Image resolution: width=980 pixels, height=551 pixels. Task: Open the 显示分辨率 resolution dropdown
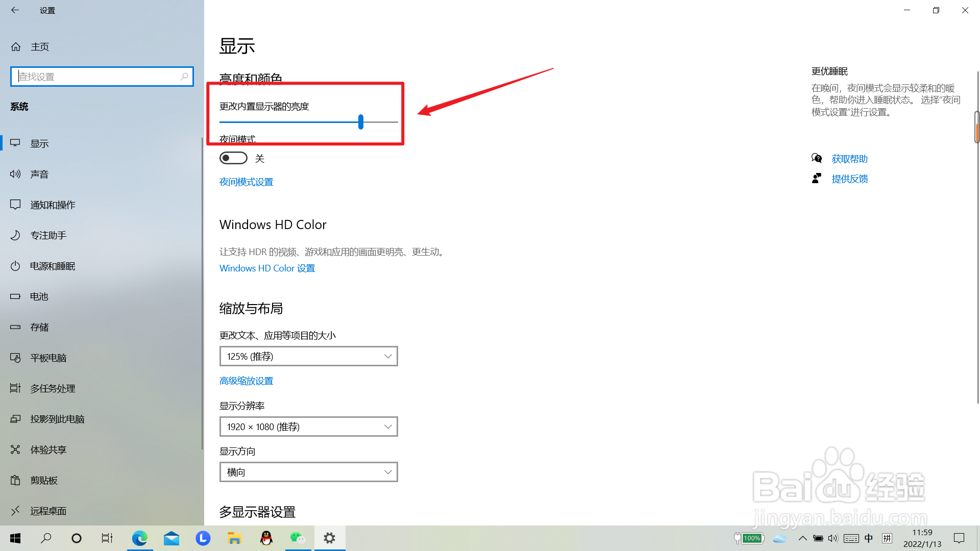(308, 427)
